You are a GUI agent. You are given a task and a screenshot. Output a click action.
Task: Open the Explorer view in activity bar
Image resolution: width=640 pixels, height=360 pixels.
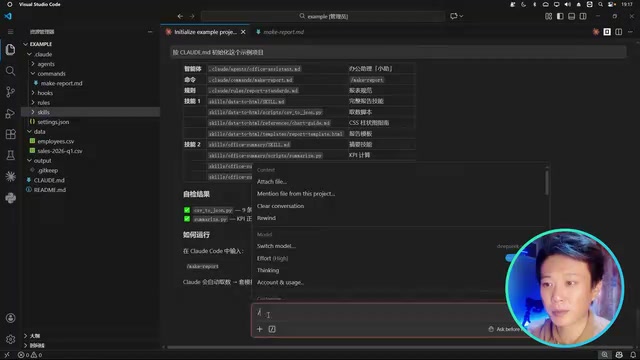pos(11,49)
